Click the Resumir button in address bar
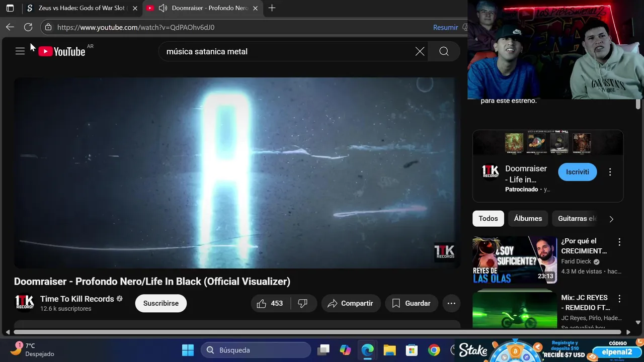The image size is (644, 362). [445, 27]
